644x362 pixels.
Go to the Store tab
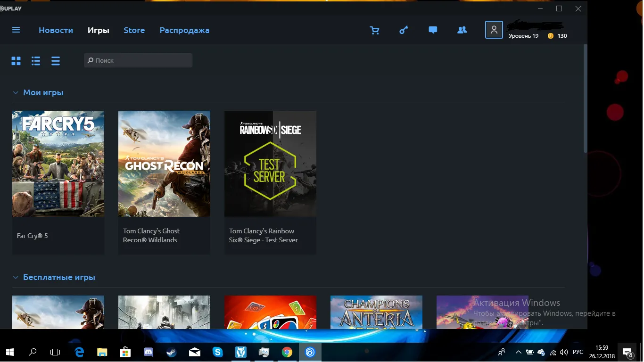pyautogui.click(x=134, y=30)
